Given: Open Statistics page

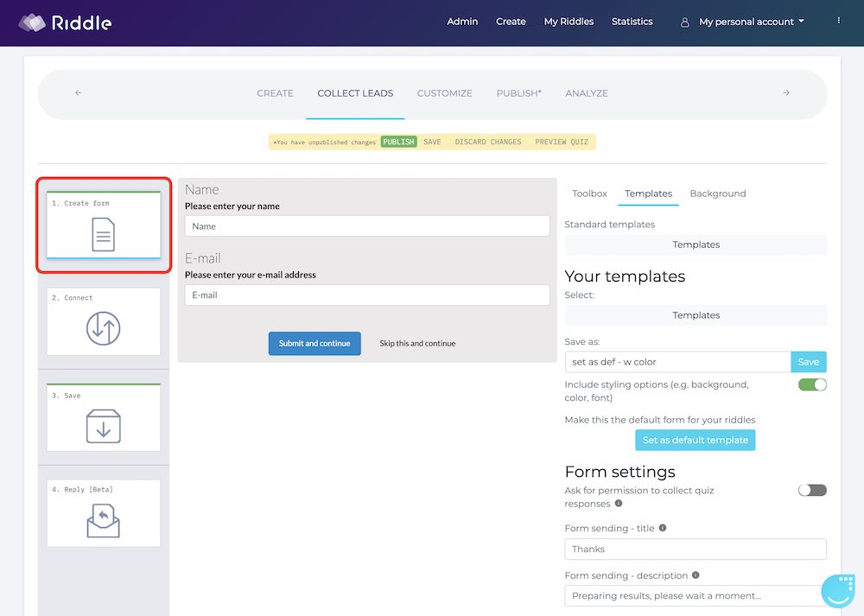Looking at the screenshot, I should (632, 22).
